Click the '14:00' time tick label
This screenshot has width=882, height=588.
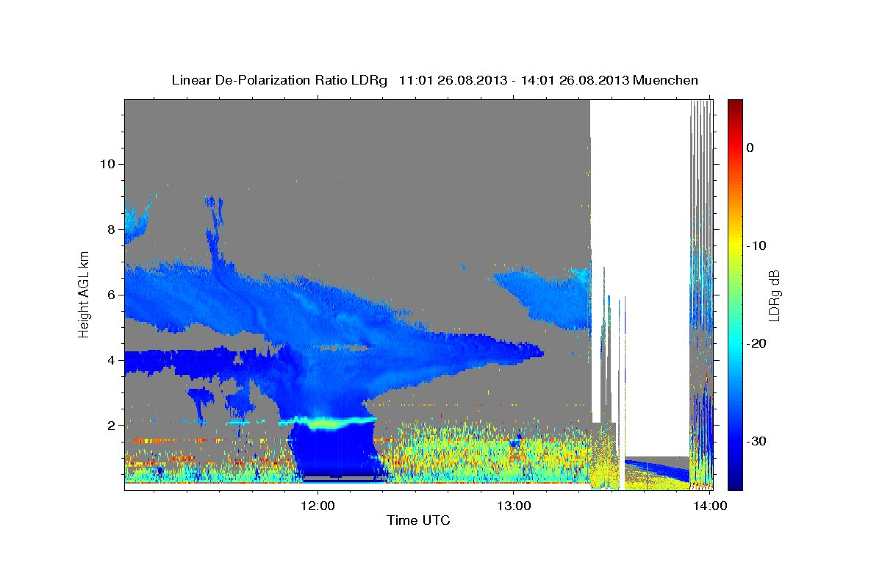[x=709, y=506]
